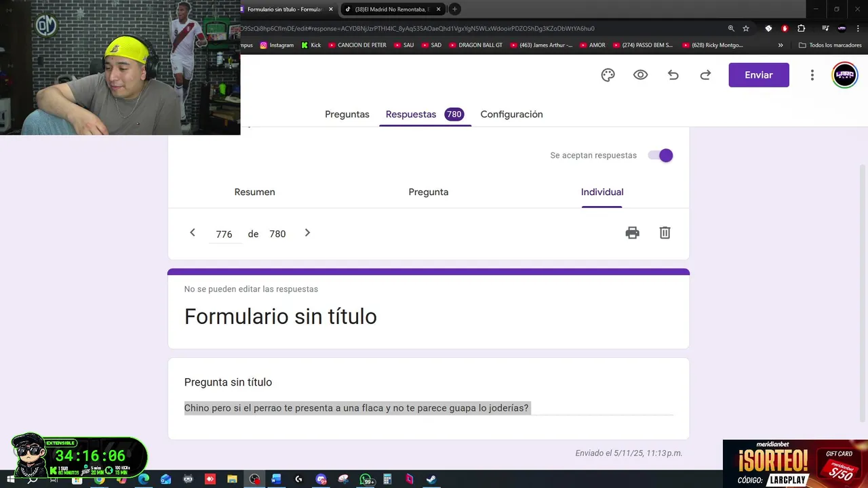Expand hidden bookmarks chevron
868x488 pixels.
[x=781, y=45]
